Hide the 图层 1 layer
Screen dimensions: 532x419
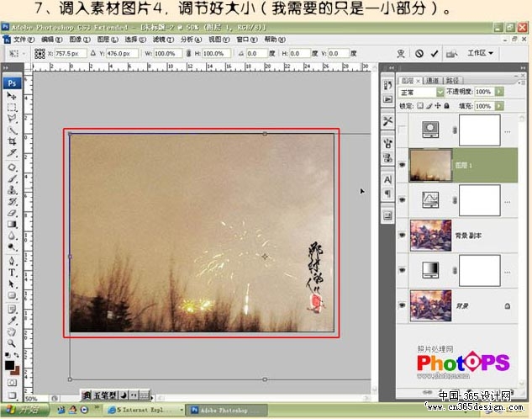pyautogui.click(x=403, y=165)
